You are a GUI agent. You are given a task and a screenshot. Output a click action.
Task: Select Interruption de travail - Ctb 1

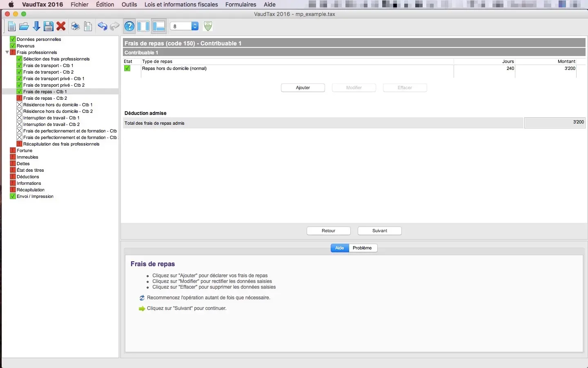pos(51,118)
